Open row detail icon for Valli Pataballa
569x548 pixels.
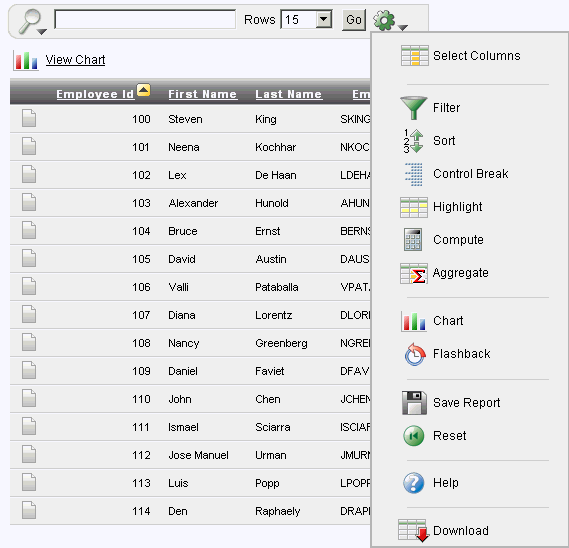[29, 286]
